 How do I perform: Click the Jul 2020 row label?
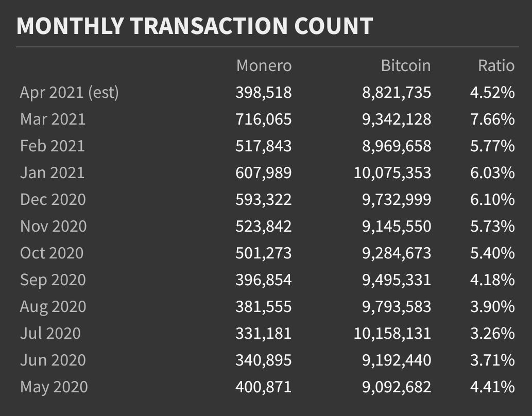[x=50, y=333]
